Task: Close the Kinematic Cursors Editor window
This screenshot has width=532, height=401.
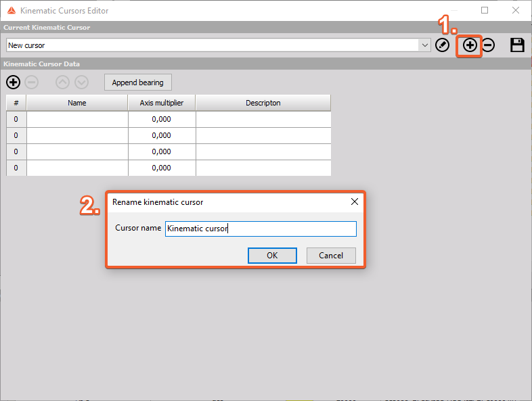Action: [515, 11]
